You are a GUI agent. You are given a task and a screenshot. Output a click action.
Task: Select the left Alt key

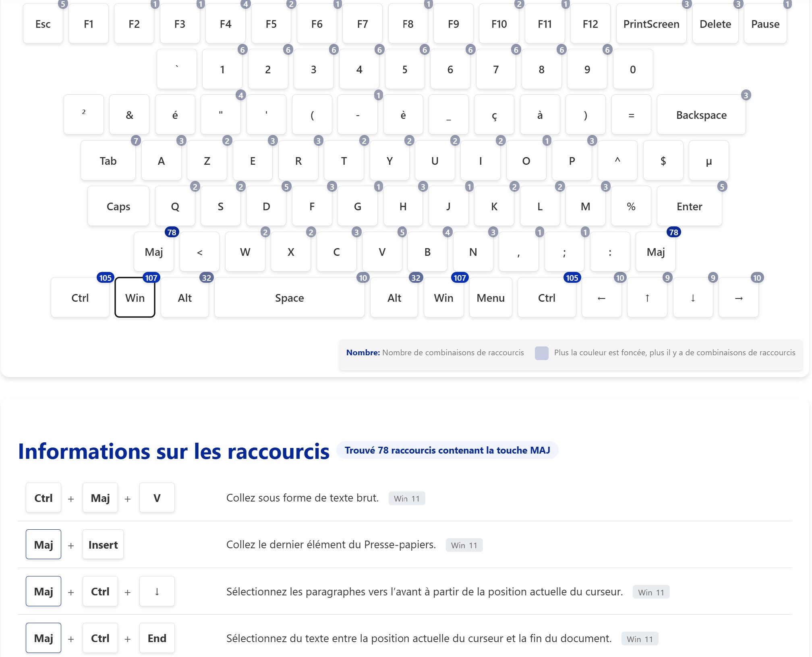[185, 298]
